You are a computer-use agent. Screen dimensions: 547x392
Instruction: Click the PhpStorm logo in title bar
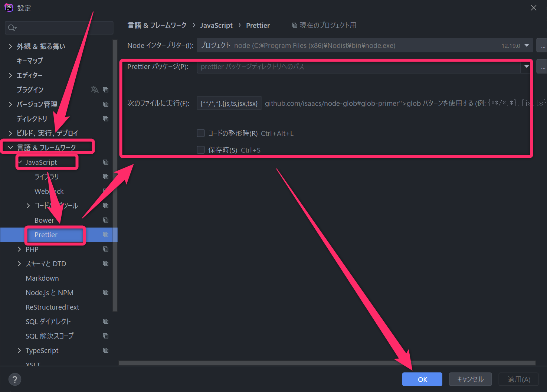[9, 8]
